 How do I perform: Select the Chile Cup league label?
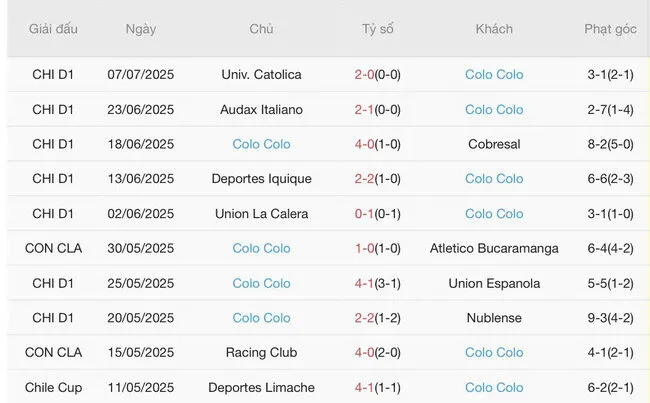coord(53,387)
